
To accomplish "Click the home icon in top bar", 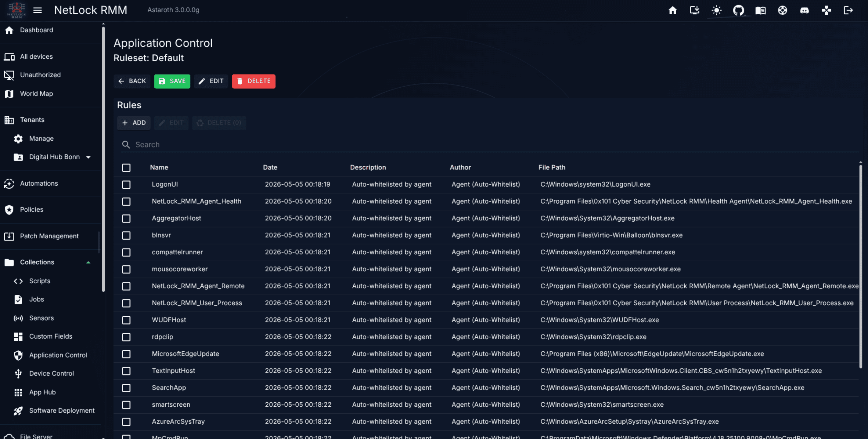I will [x=672, y=10].
